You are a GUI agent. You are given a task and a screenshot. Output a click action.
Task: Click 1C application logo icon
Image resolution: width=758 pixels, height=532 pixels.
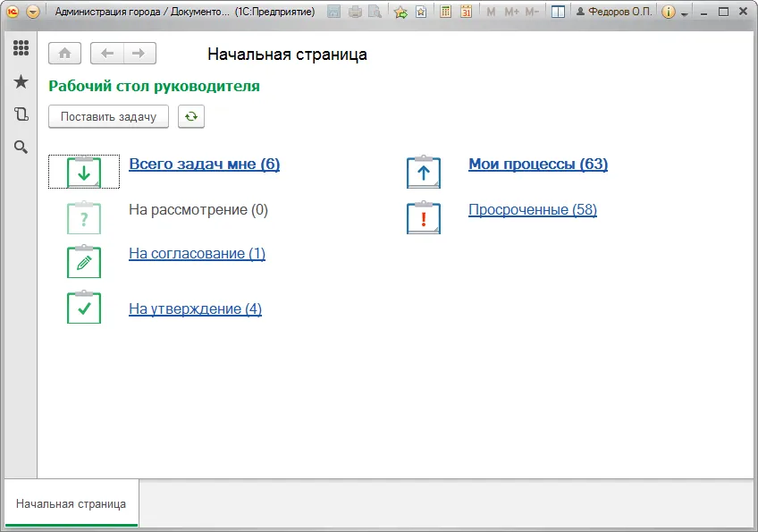[13, 12]
